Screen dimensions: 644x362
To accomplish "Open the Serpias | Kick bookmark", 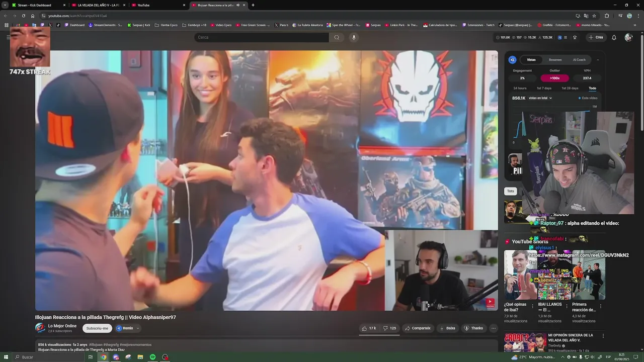I will 139,25.
